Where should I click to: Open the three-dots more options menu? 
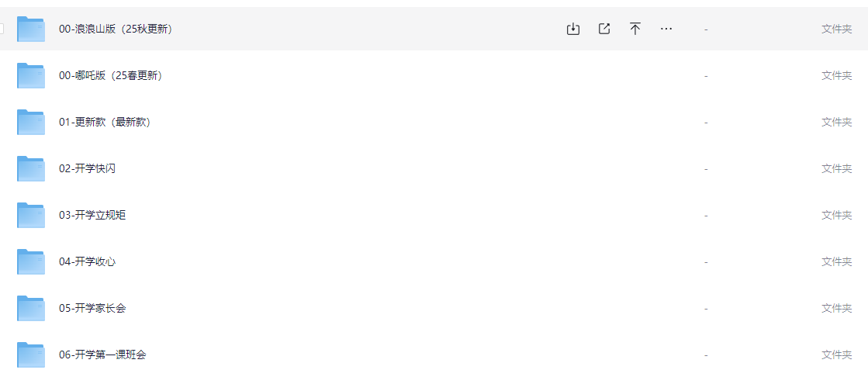tap(666, 29)
